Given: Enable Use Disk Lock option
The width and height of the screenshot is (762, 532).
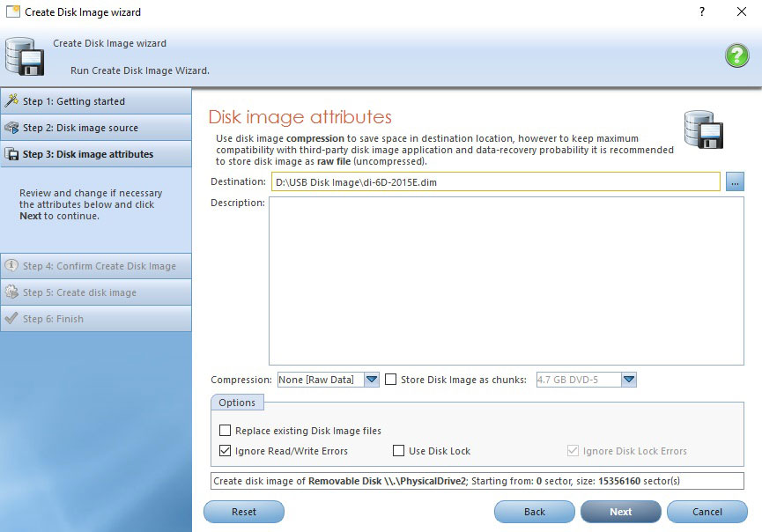Looking at the screenshot, I should [x=399, y=451].
